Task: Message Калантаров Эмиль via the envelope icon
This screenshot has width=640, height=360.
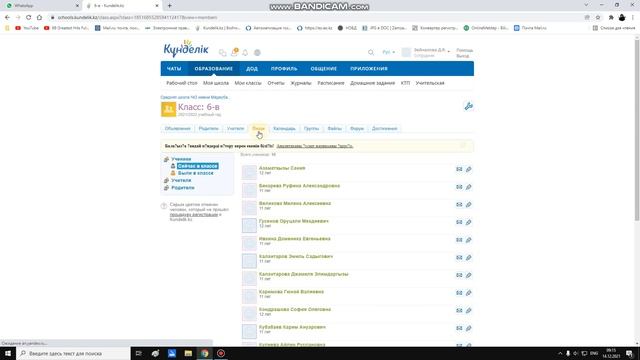Action: [x=459, y=258]
